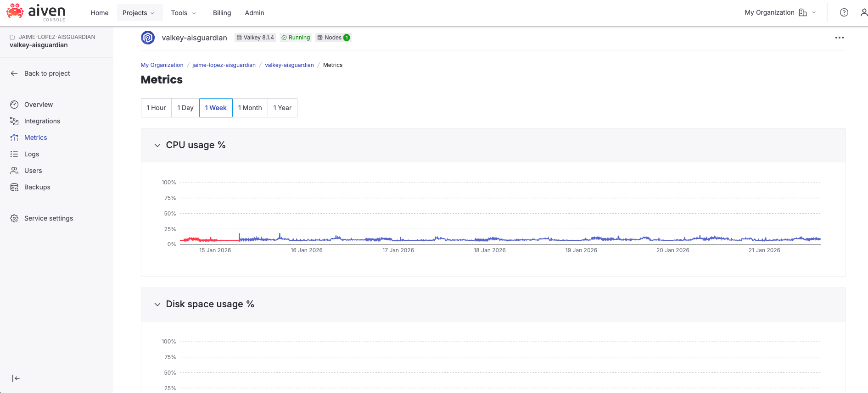Open Billing in top navigation
The width and height of the screenshot is (868, 393).
[222, 13]
